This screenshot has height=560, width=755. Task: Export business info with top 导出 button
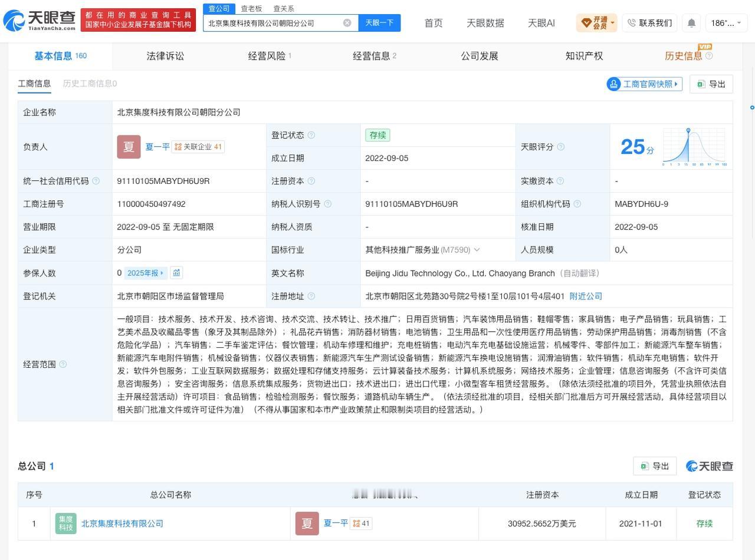click(711, 84)
